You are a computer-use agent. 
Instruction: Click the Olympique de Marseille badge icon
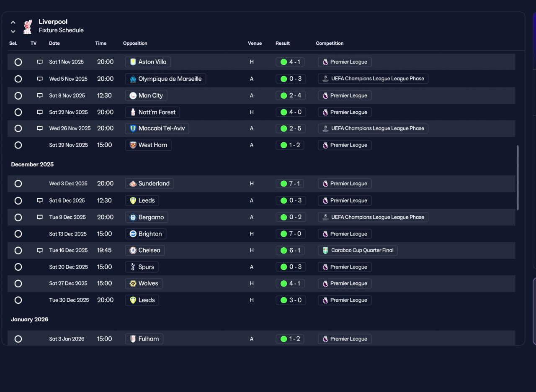[x=133, y=79]
